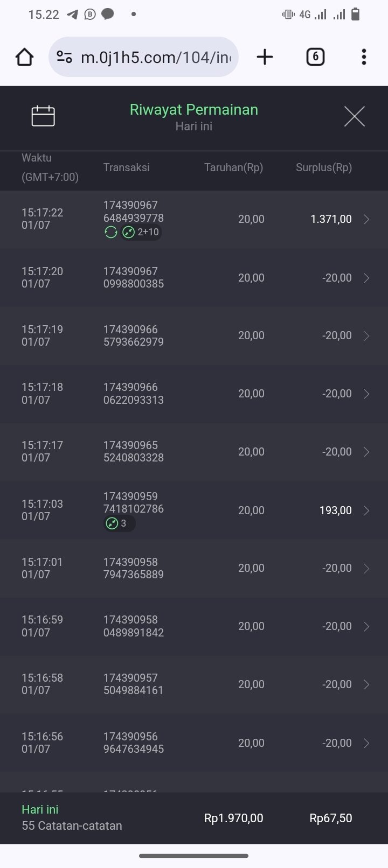This screenshot has height=868, width=388.
Task: Open a new browser tab
Action: pyautogui.click(x=265, y=57)
